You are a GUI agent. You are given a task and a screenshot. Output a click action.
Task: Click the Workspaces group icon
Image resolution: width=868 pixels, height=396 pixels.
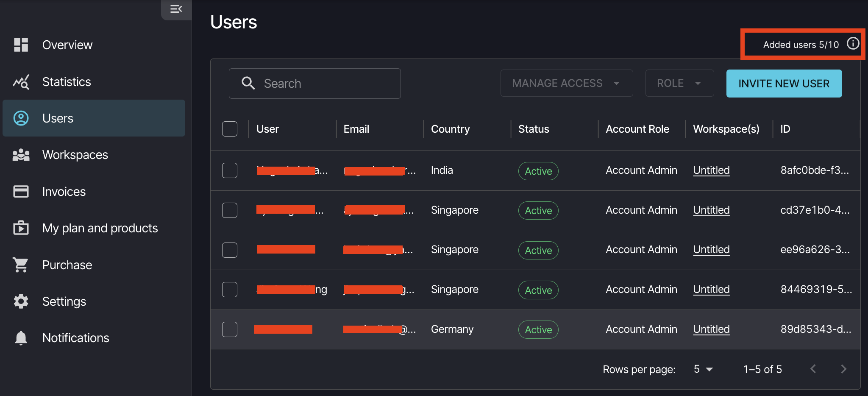[x=21, y=155]
